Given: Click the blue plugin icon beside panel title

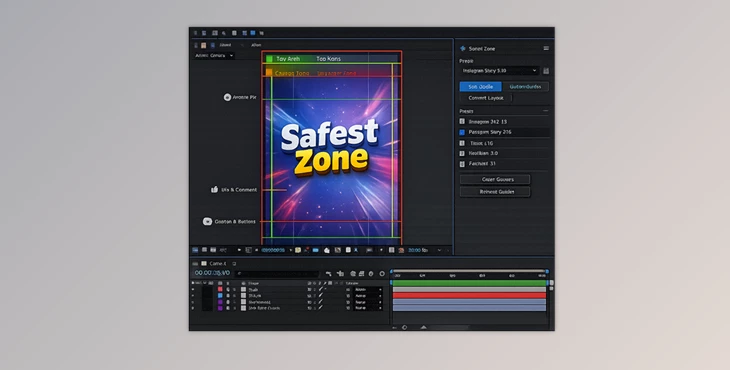Looking at the screenshot, I should pyautogui.click(x=463, y=48).
